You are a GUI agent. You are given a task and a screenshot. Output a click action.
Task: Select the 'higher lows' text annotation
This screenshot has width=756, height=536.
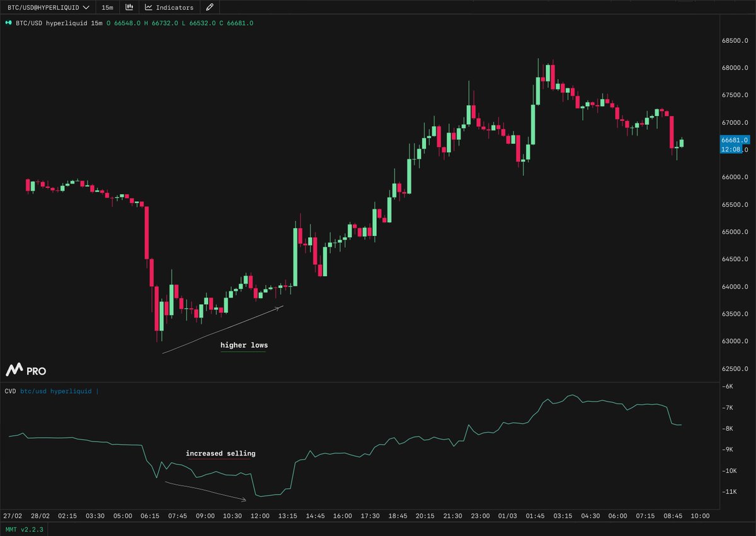tap(244, 346)
